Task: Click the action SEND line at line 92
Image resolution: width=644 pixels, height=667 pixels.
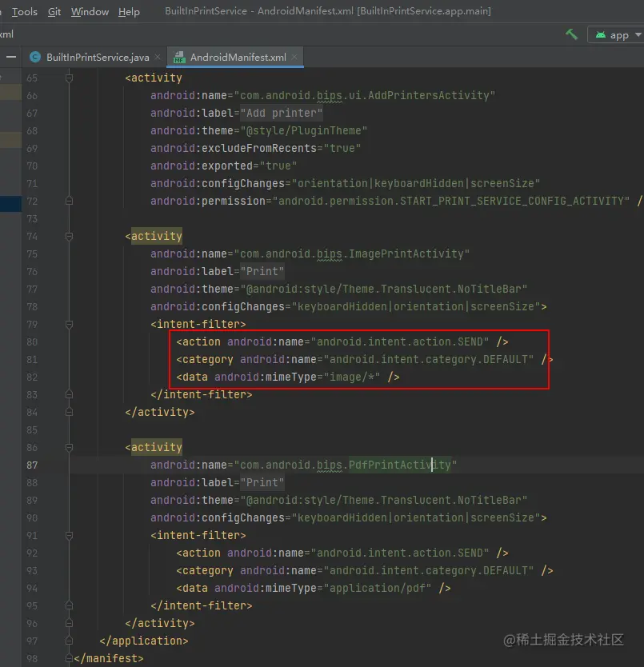Action: 342,553
